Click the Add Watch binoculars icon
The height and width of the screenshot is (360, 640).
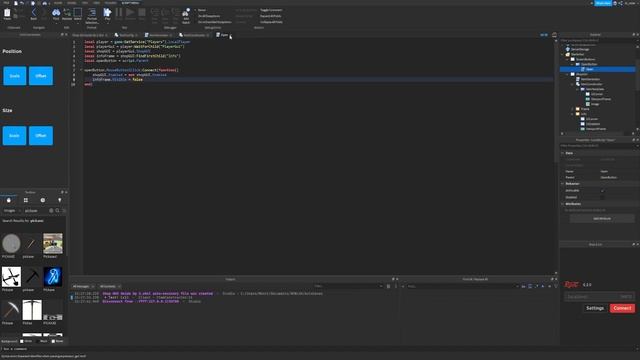186,16
